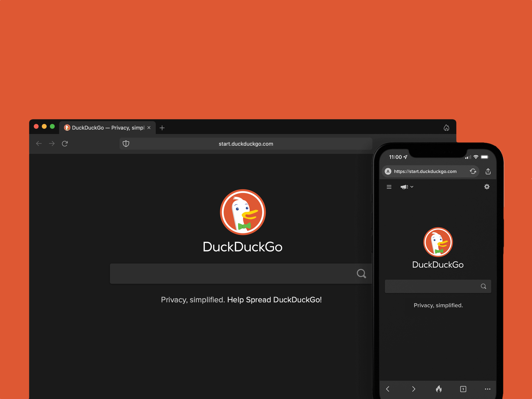
Task: Click the desktop search magnifier icon
Action: coord(361,274)
